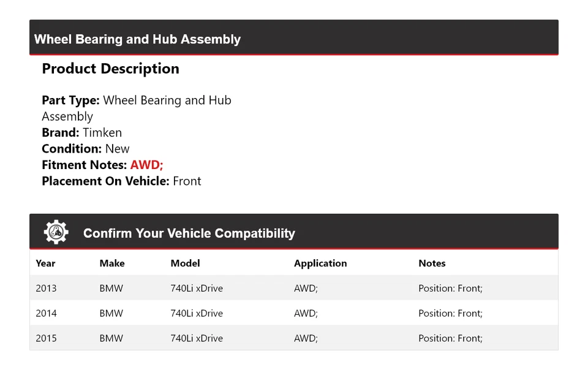The image size is (588, 370).
Task: Select the 2014 year cell
Action: click(46, 313)
